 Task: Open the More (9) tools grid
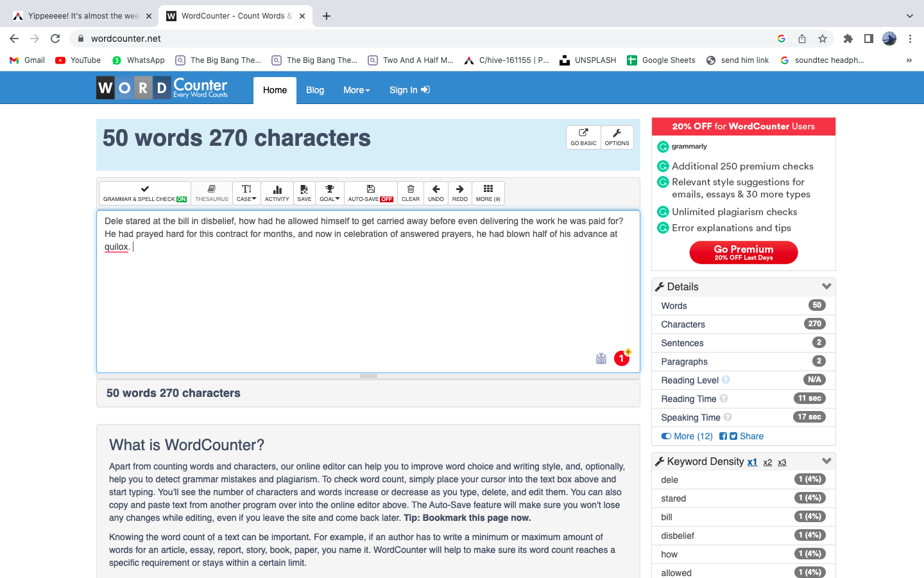coord(488,193)
